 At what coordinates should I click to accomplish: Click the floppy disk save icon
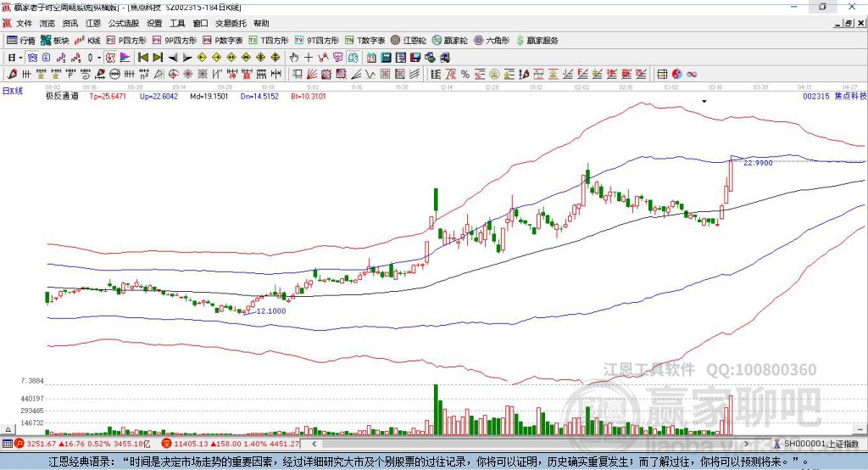point(415,58)
